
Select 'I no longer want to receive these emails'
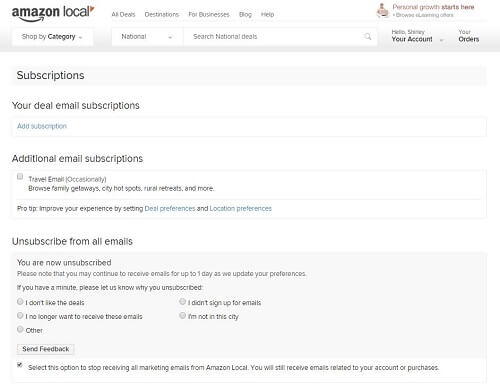pos(20,315)
